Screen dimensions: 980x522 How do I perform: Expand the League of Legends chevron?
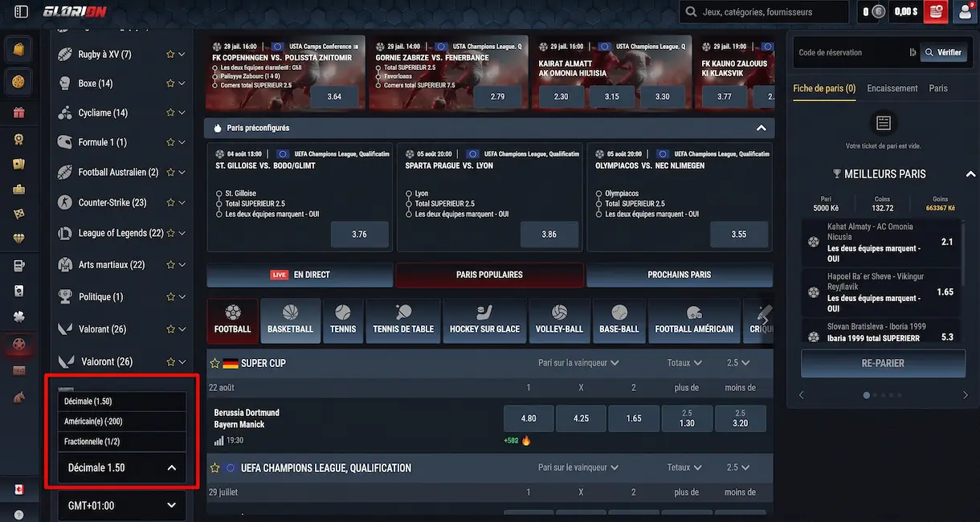pyautogui.click(x=182, y=233)
